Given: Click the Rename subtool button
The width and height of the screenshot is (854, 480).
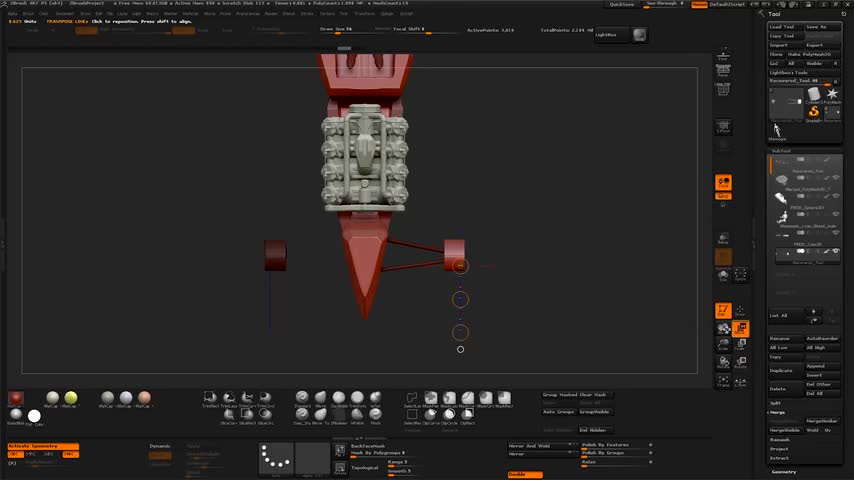Looking at the screenshot, I should (785, 339).
